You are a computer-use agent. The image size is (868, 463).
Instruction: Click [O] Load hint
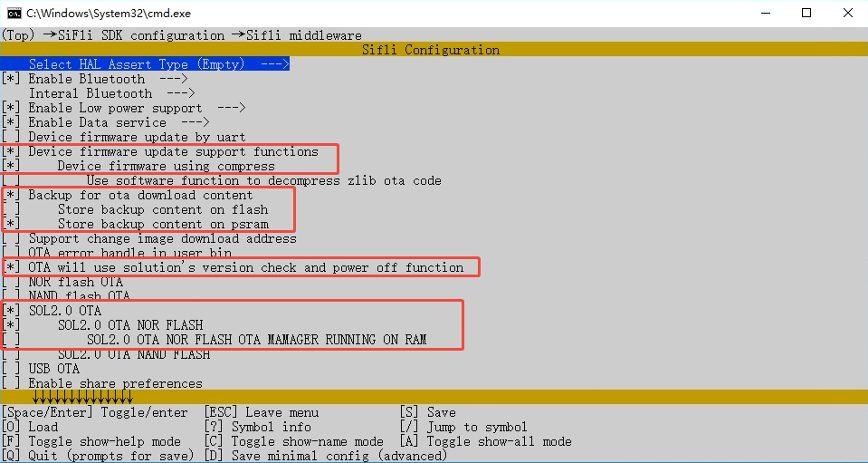click(30, 427)
